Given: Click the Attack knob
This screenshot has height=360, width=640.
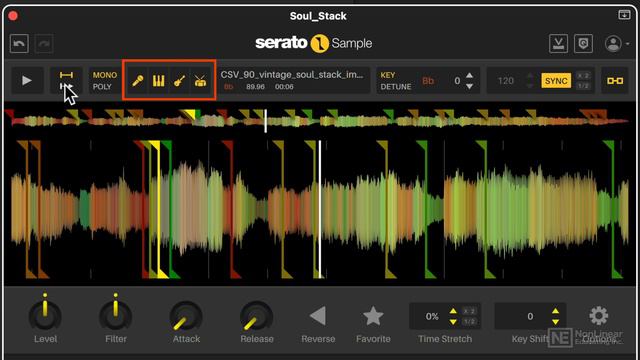Looking at the screenshot, I should [186, 316].
